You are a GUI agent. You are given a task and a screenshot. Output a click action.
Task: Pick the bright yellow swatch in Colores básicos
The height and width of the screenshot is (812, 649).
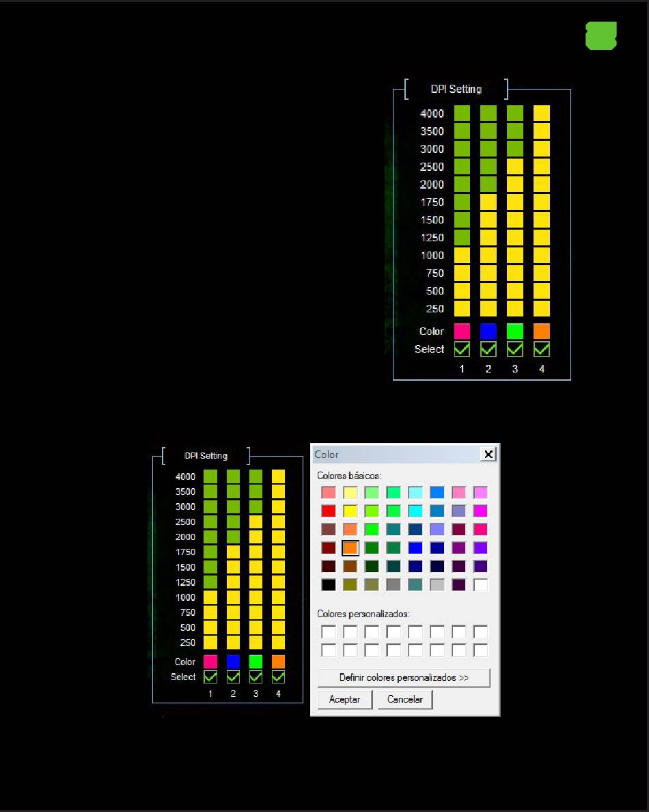350,511
